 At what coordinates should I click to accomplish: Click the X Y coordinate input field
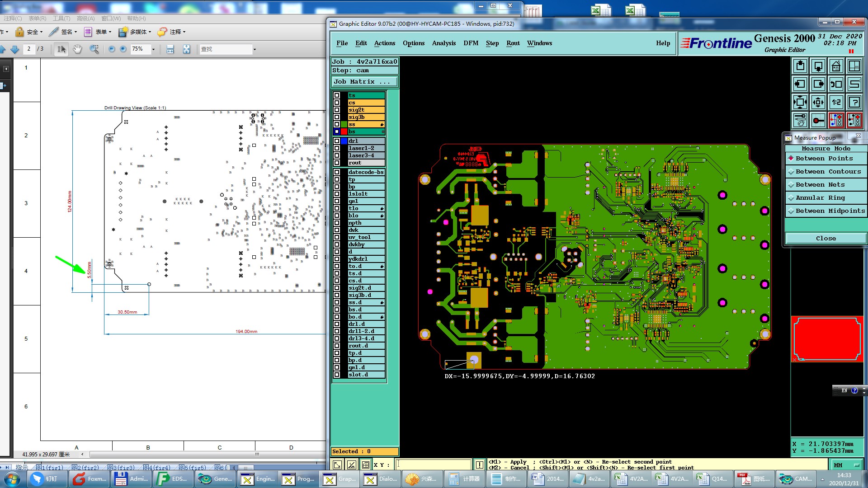point(433,465)
